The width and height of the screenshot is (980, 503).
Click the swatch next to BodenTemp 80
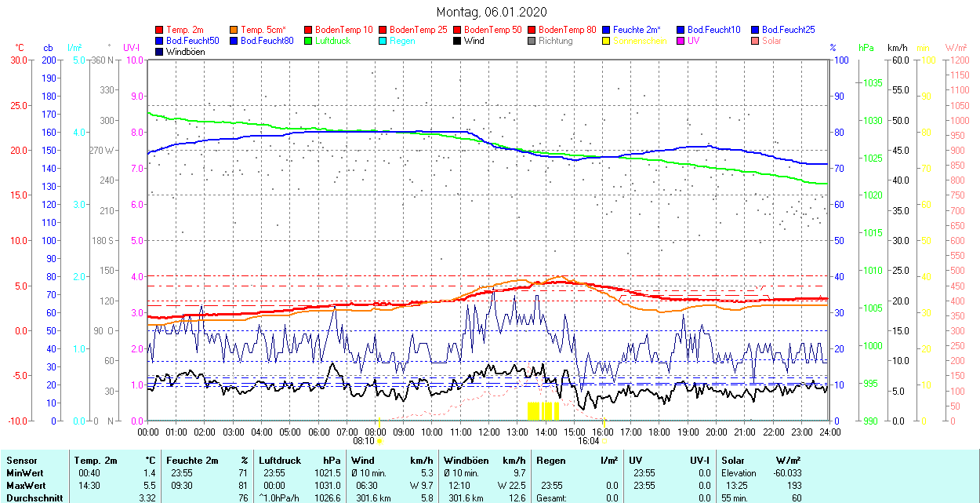click(532, 30)
